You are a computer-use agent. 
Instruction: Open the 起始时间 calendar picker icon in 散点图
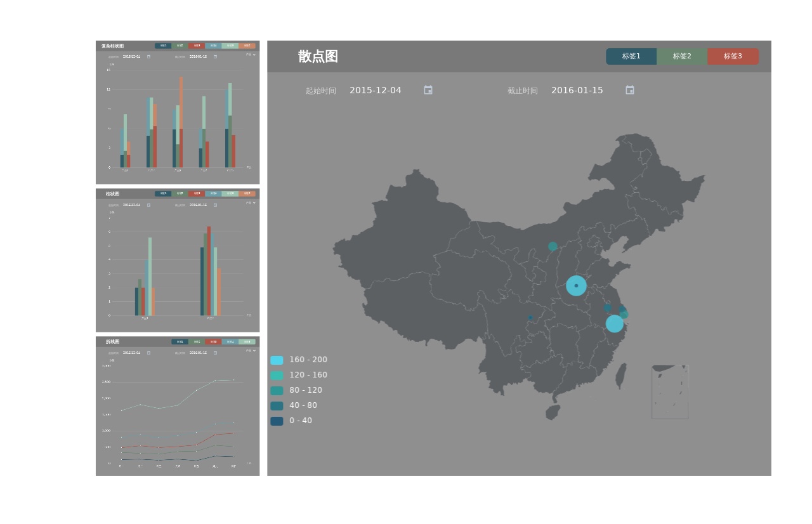pos(428,90)
